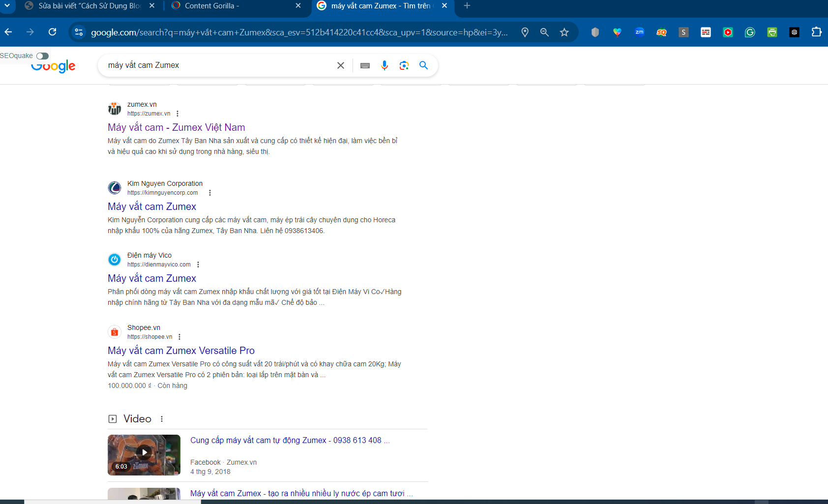This screenshot has height=504, width=828.
Task: Go back to the previous page
Action: tap(8, 32)
